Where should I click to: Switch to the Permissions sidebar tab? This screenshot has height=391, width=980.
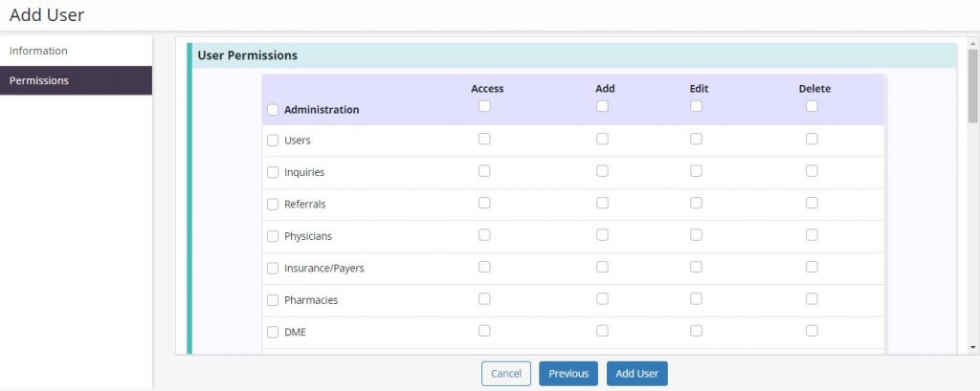[x=39, y=80]
